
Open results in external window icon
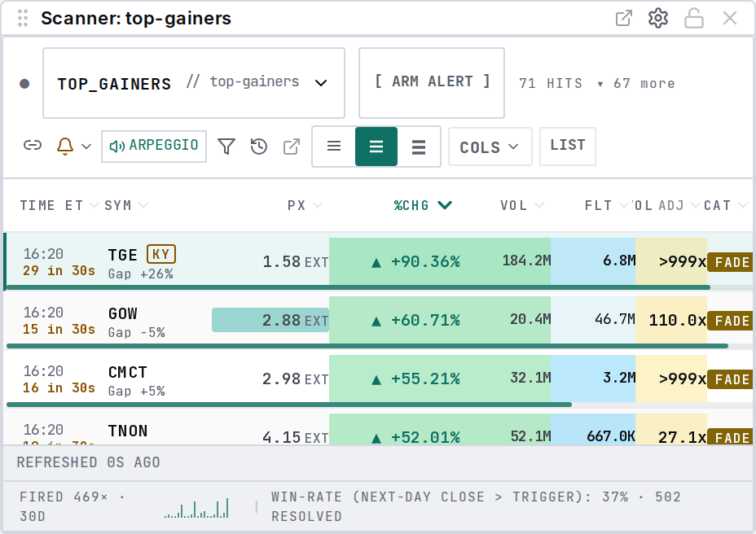coord(291,147)
